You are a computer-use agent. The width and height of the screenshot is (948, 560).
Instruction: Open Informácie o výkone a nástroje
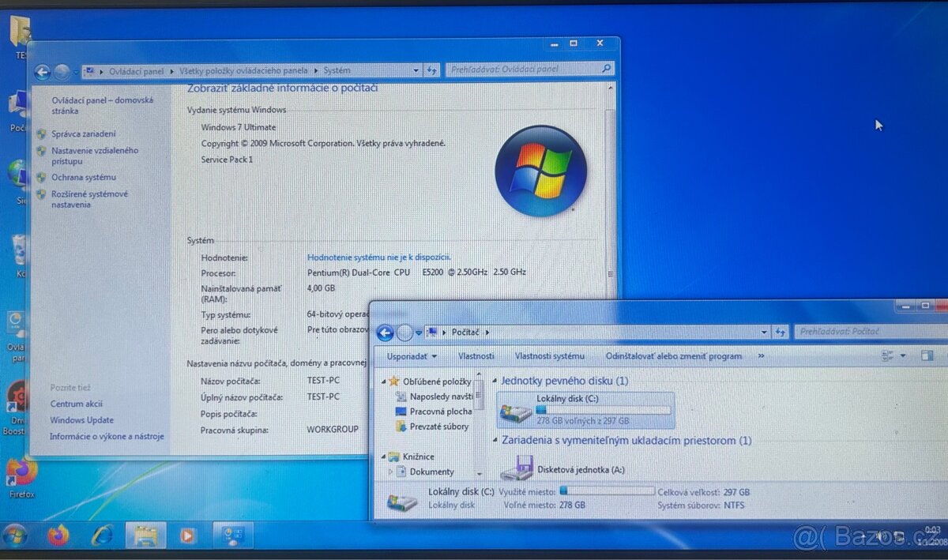click(x=107, y=436)
